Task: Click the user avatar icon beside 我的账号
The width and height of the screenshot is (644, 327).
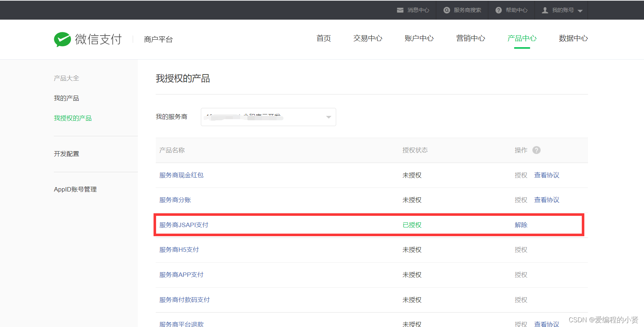Action: pyautogui.click(x=545, y=10)
